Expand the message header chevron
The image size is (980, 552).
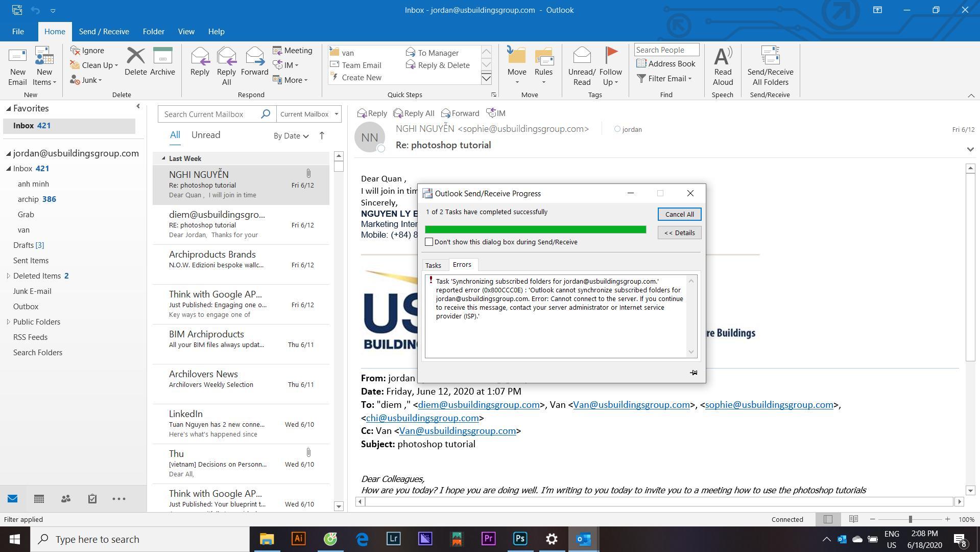click(970, 149)
